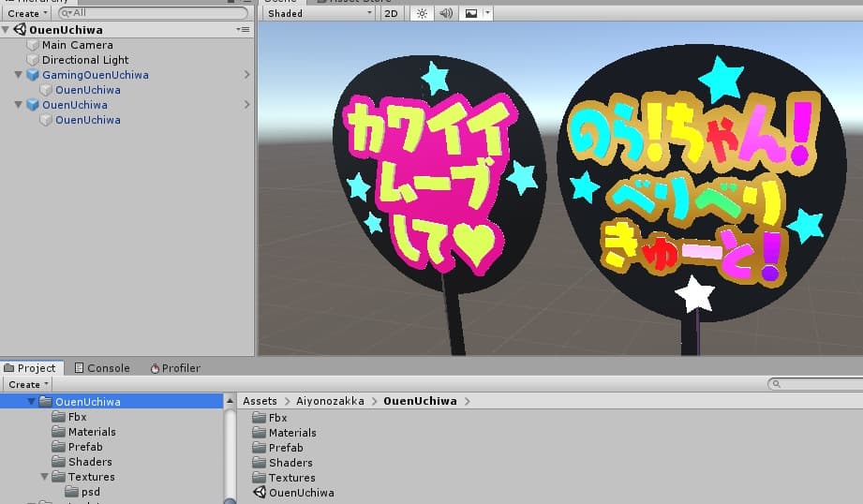Open OuenUchiwa prefab via right arrow
This screenshot has width=863, height=504.
pos(247,105)
